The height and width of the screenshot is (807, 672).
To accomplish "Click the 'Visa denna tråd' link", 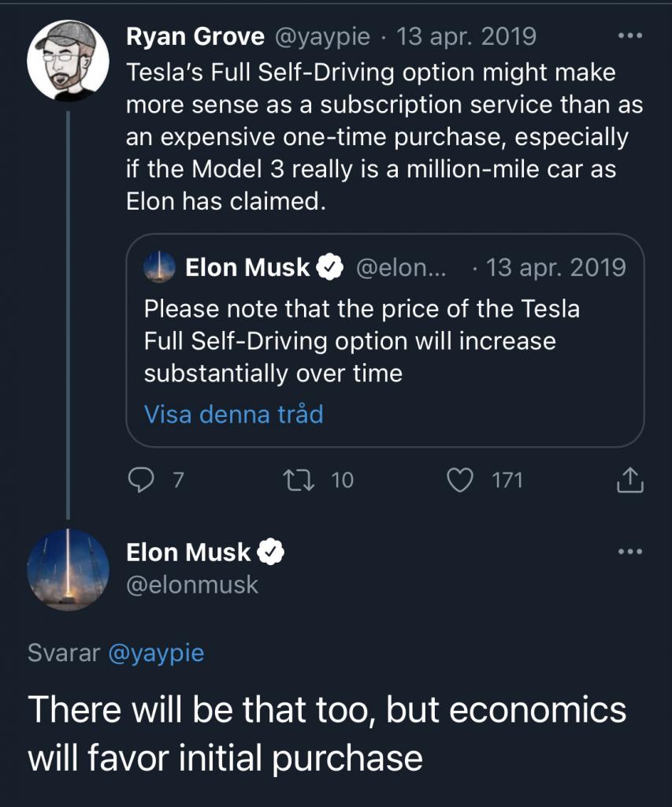I will [234, 415].
